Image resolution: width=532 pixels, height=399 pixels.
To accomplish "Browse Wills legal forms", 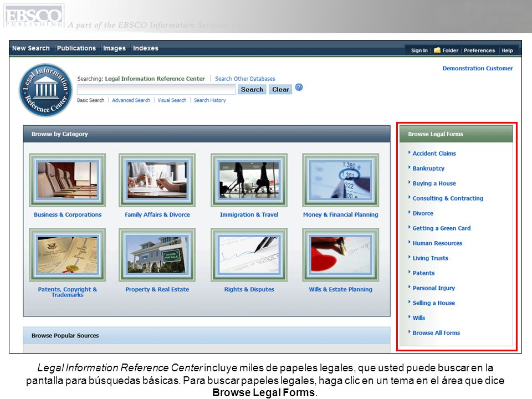I will tap(419, 318).
